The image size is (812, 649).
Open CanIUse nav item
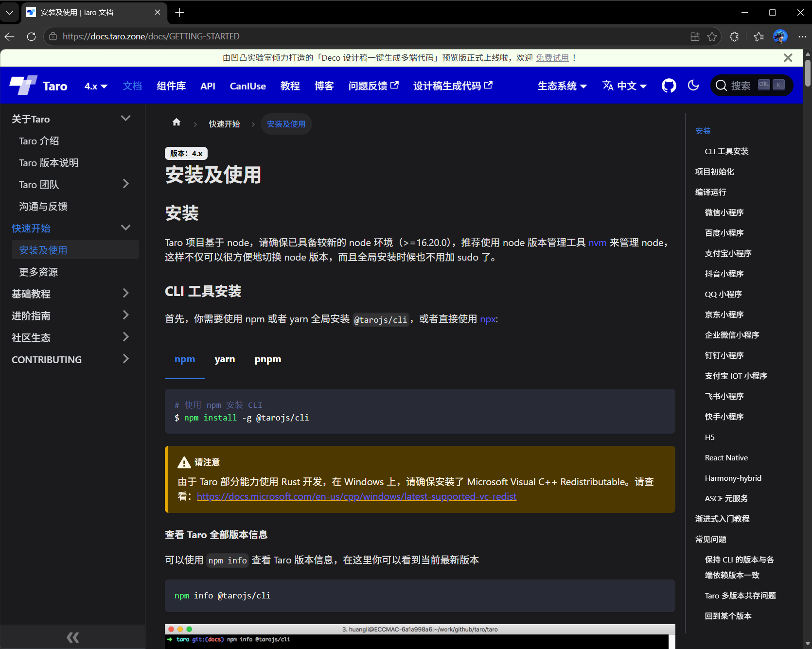[248, 86]
